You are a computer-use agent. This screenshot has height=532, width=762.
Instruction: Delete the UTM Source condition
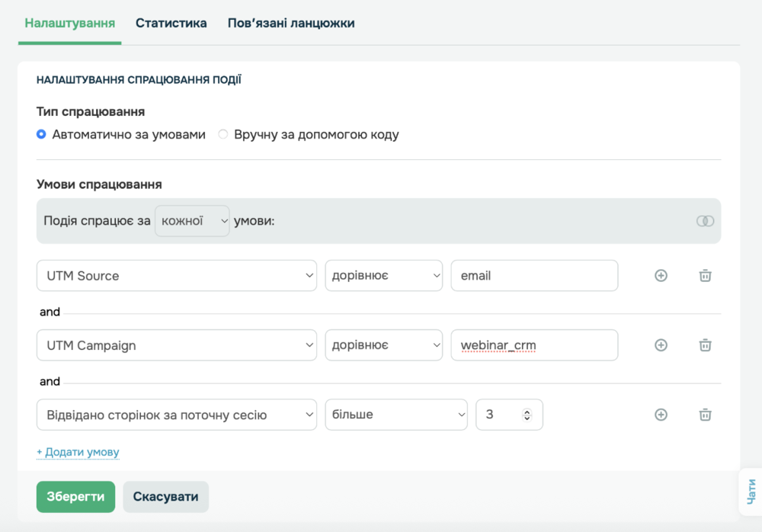point(705,276)
